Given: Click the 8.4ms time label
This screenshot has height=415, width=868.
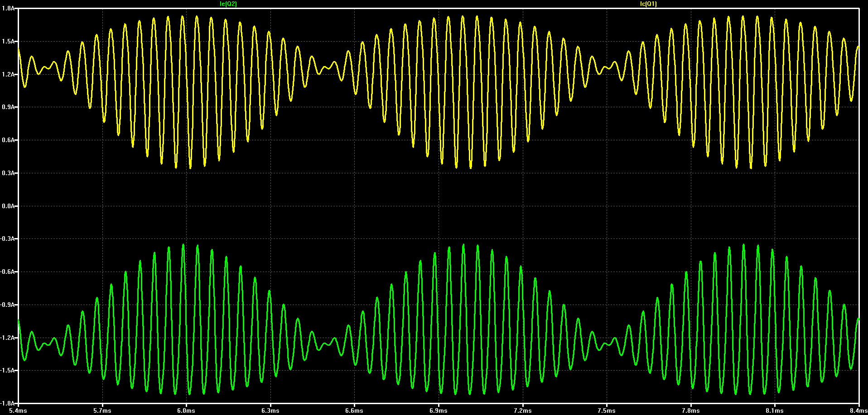Looking at the screenshot, I should coord(858,411).
